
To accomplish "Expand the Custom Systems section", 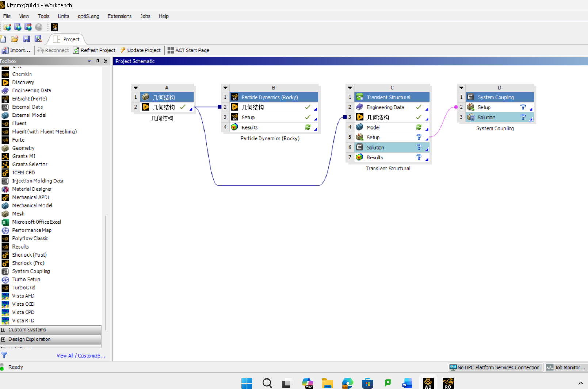I will pos(3,330).
